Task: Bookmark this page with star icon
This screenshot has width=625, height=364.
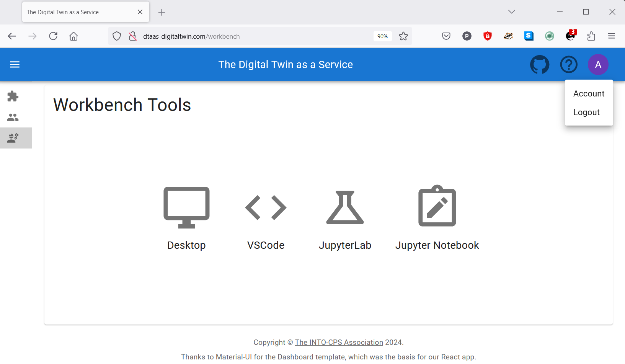Action: click(403, 36)
